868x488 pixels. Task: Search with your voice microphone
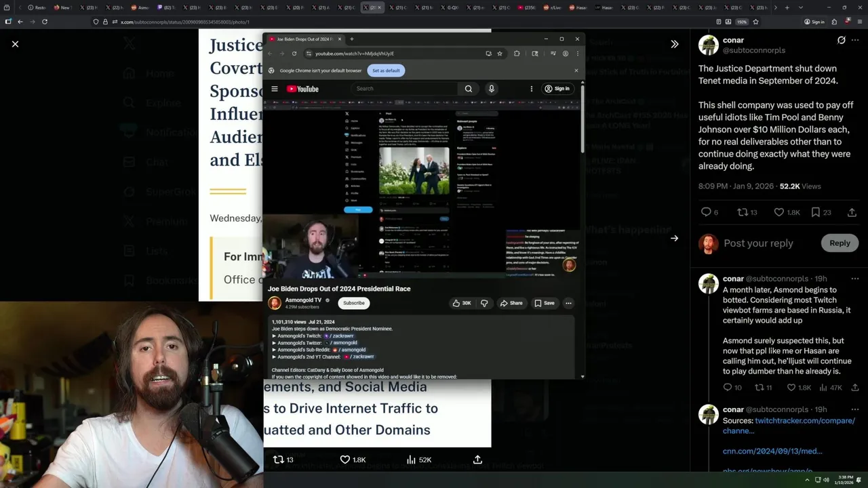(492, 89)
